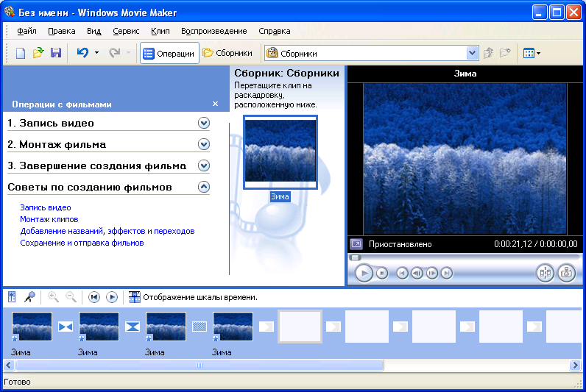Toggle the Сборники collections pane button
The height and width of the screenshot is (392, 586).
pos(227,54)
